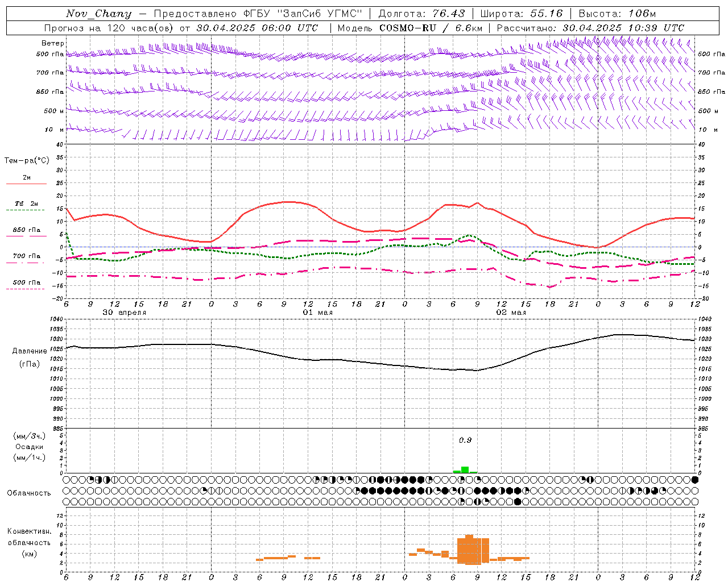This screenshot has height=582, width=728.
Task: Click the '(км)' unit label under convective cloudiness
Action: click(x=30, y=554)
